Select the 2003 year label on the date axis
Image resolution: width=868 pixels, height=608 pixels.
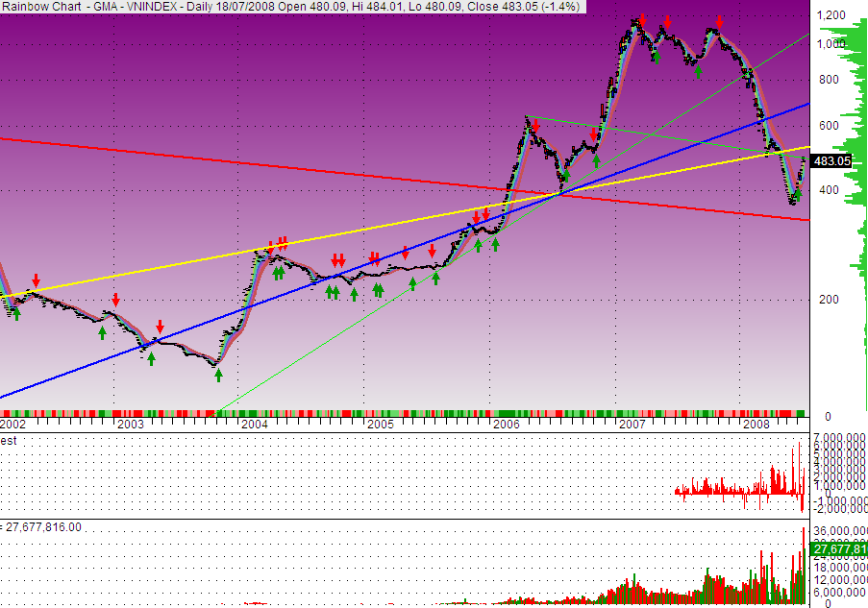[130, 424]
